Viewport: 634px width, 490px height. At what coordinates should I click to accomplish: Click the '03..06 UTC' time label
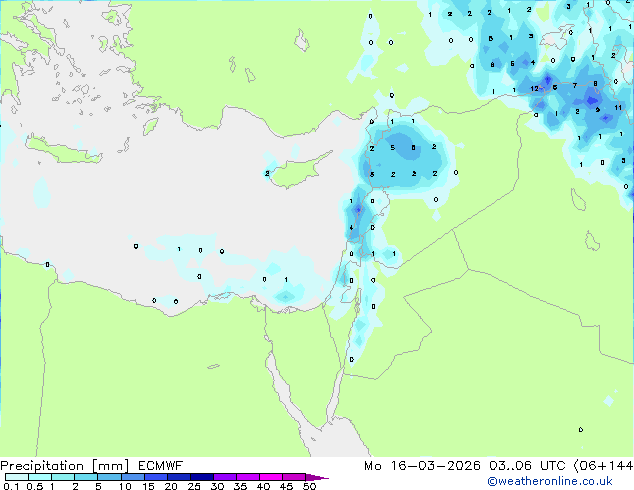click(x=527, y=466)
